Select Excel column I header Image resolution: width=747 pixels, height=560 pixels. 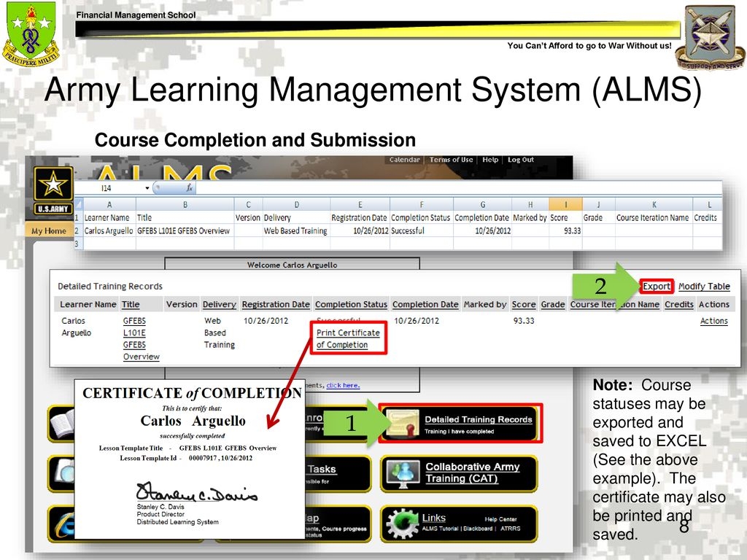(x=565, y=205)
